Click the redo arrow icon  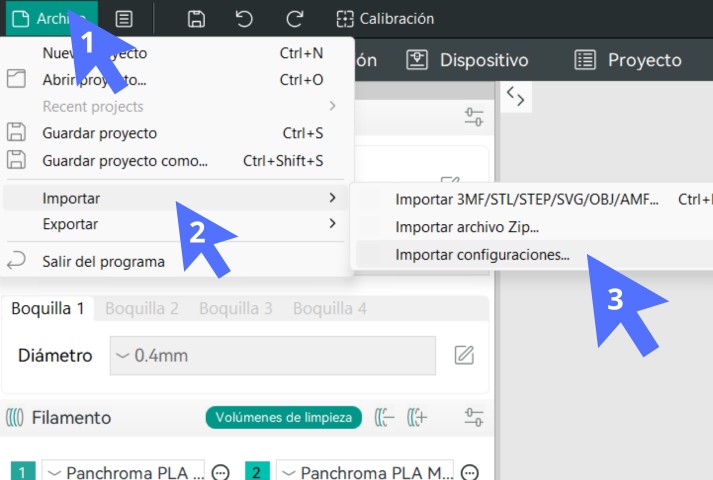[x=294, y=19]
